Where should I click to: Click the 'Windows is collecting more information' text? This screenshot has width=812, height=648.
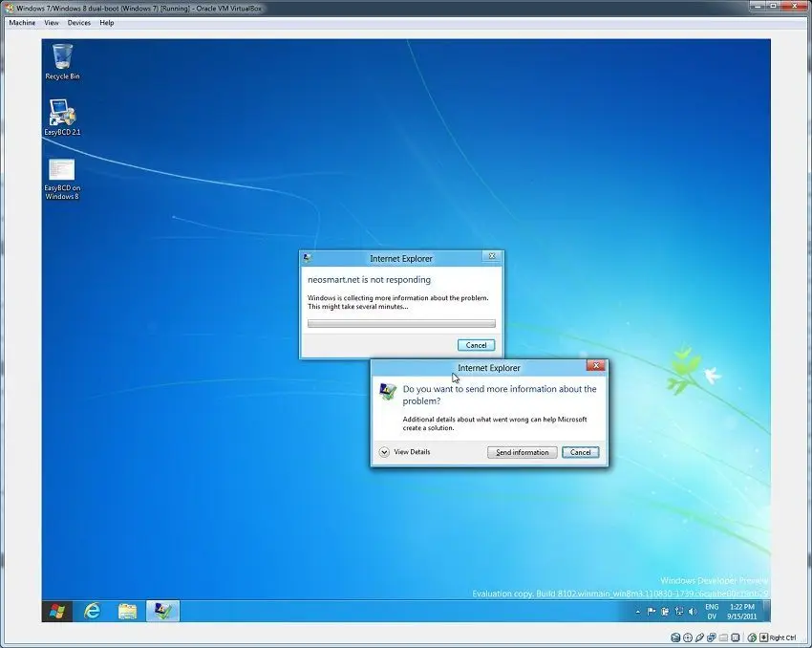[398, 302]
